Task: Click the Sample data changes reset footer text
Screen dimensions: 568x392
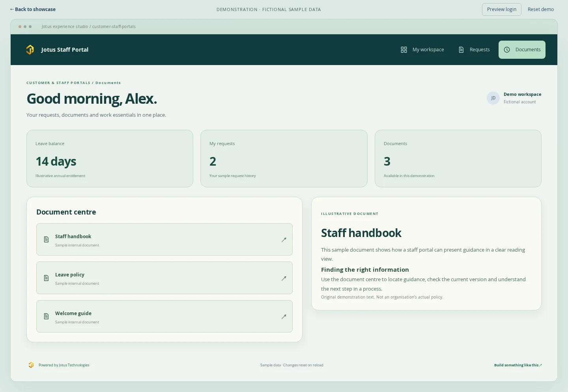Action: [x=292, y=365]
